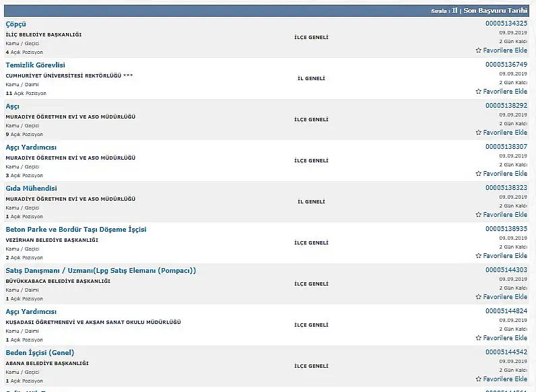
Task: Open listing number 00005138935
Action: [x=506, y=228]
